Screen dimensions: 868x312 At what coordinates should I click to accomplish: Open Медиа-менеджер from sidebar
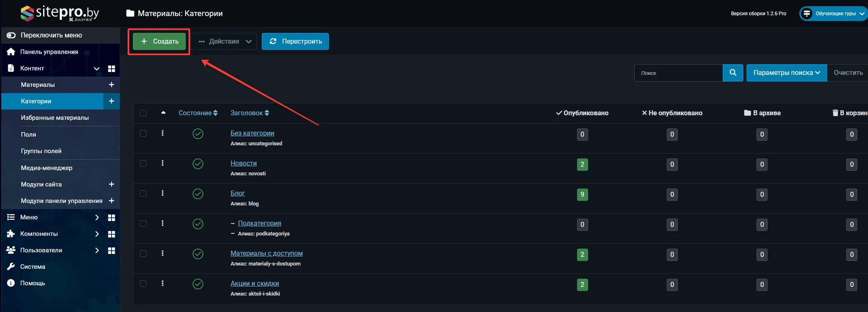point(47,168)
